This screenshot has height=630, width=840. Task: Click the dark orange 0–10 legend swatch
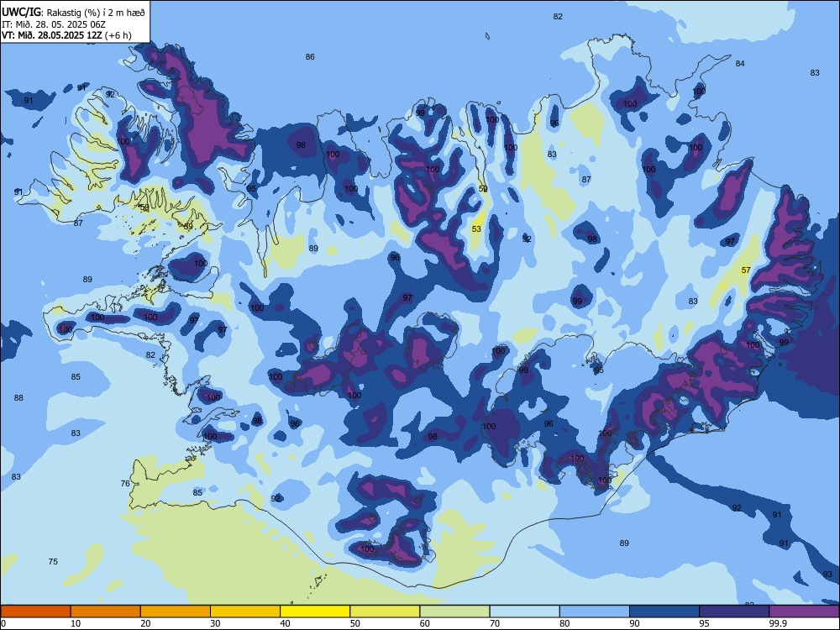pyautogui.click(x=35, y=612)
